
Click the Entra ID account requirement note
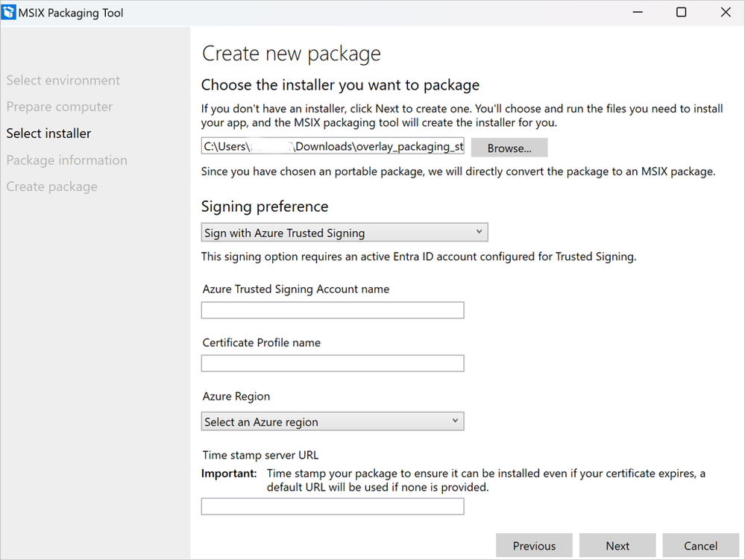tap(418, 257)
